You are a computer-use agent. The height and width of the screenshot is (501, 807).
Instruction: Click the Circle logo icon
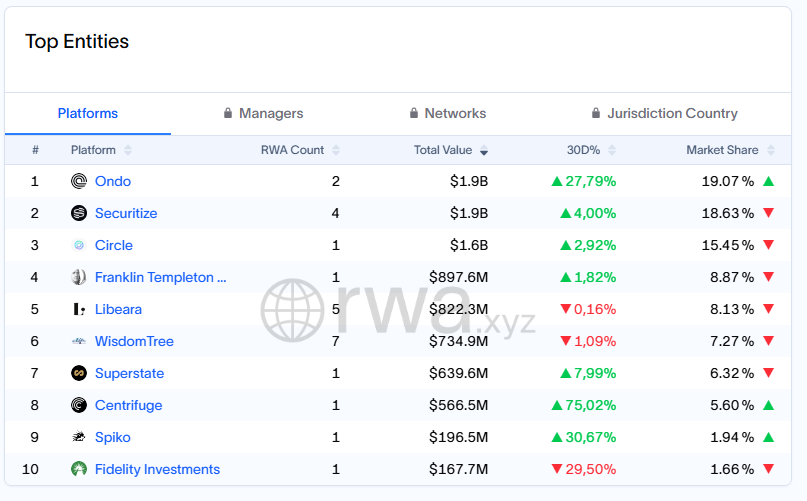coord(79,245)
